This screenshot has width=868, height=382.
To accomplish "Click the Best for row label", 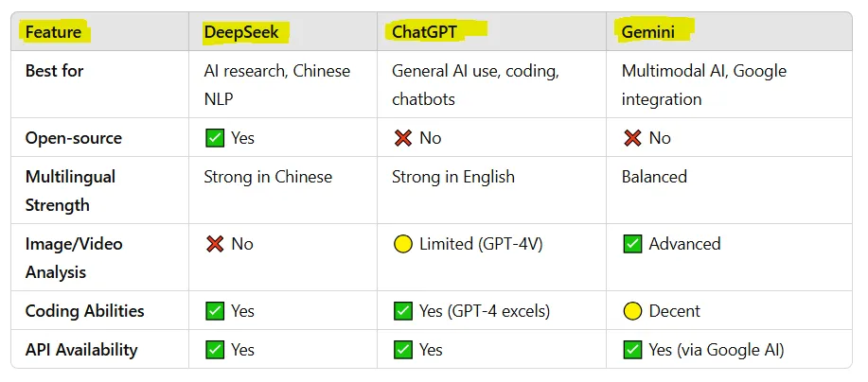I will [54, 71].
